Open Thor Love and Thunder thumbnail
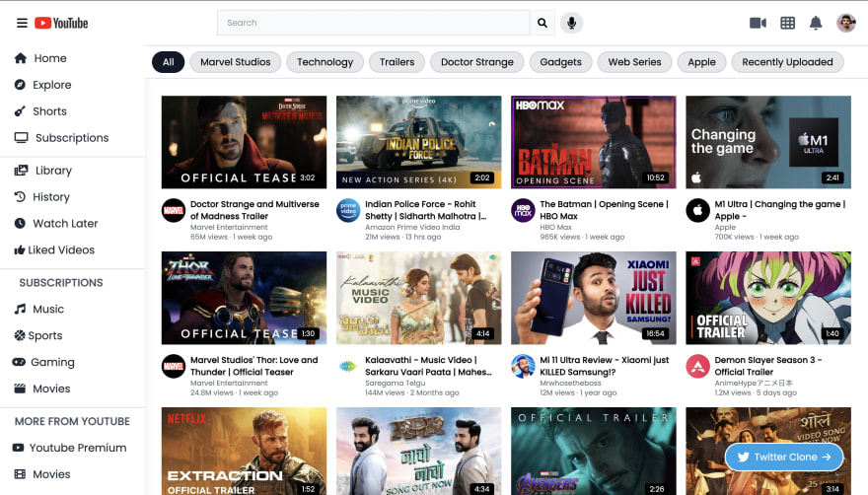Viewport: 868px width, 495px height. 245,298
